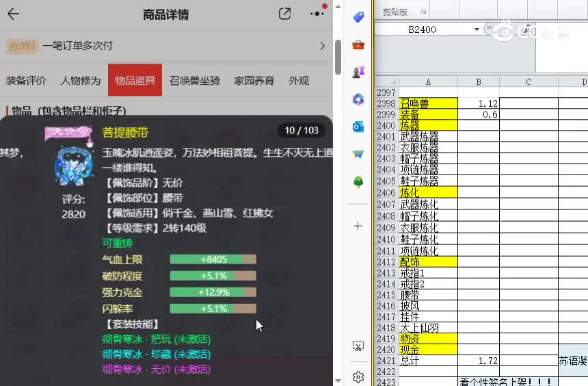Viewport: 588px width, 386px height.
Task: Switch to 人物修为 tab
Action: click(x=81, y=80)
